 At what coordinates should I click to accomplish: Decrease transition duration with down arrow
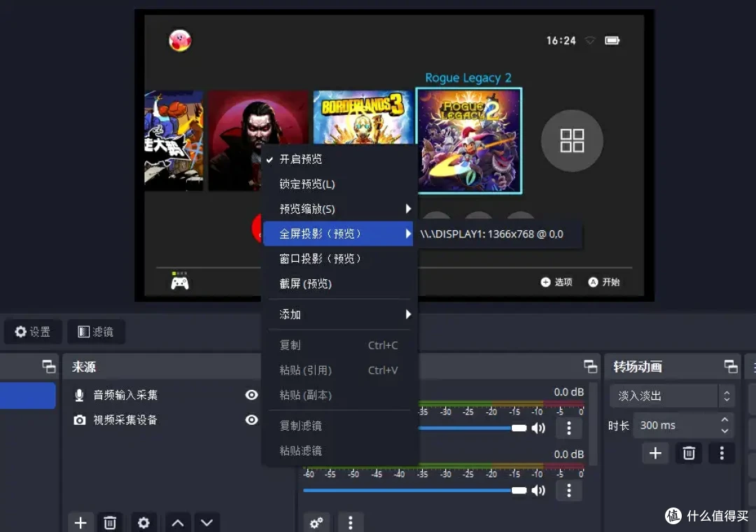724,431
